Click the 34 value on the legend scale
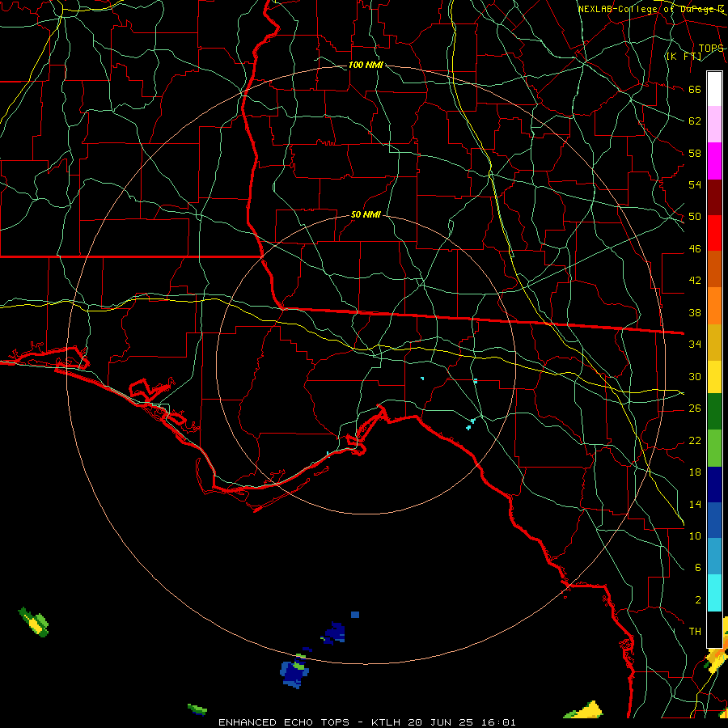This screenshot has height=728, width=728. 695,345
